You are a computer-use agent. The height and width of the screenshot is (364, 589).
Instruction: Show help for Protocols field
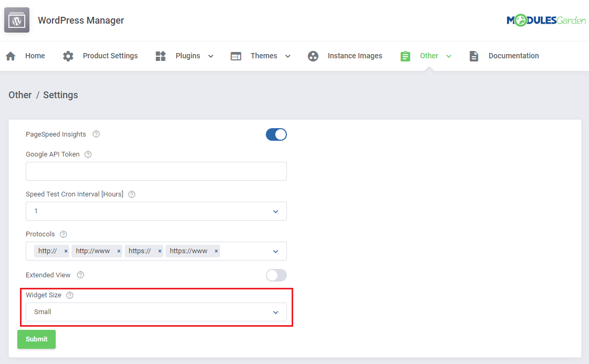(63, 234)
